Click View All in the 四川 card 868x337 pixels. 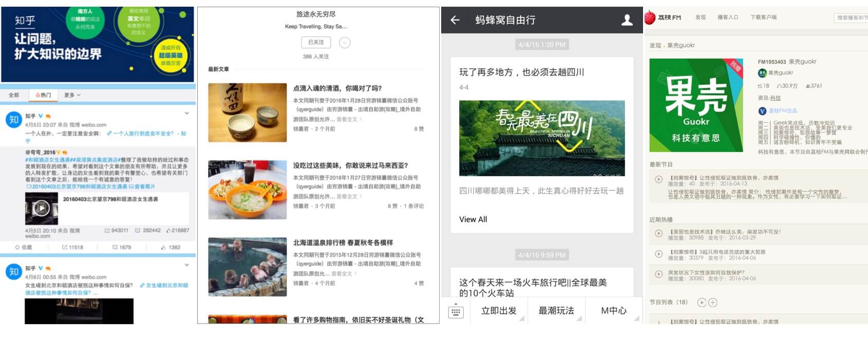coord(473,219)
